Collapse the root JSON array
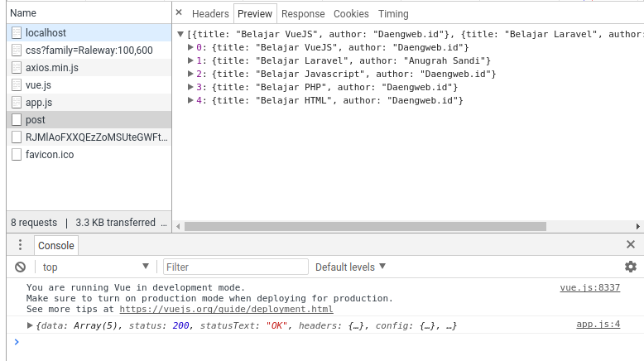 pos(180,34)
